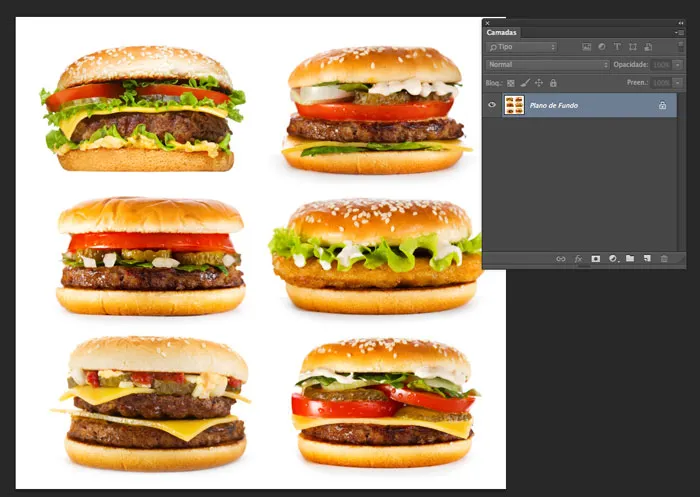Filter layers by shape icon
Viewport: 700px width, 497px height.
[633, 47]
